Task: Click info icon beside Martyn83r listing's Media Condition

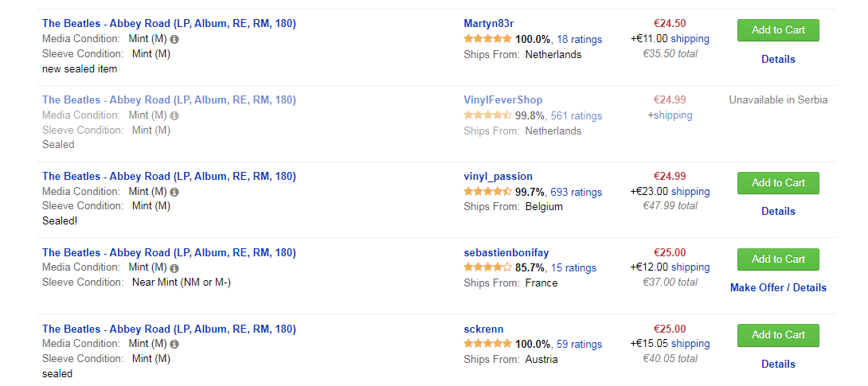Action: tap(174, 39)
